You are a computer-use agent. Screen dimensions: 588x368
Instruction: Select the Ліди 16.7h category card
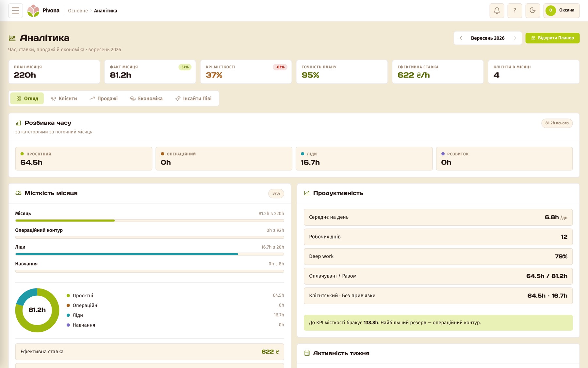point(364,159)
